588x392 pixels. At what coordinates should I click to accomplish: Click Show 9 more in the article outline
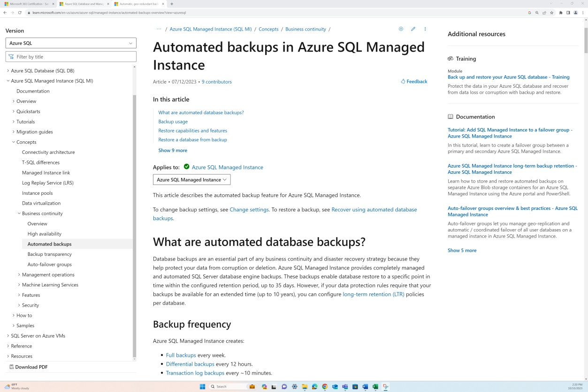tap(172, 150)
